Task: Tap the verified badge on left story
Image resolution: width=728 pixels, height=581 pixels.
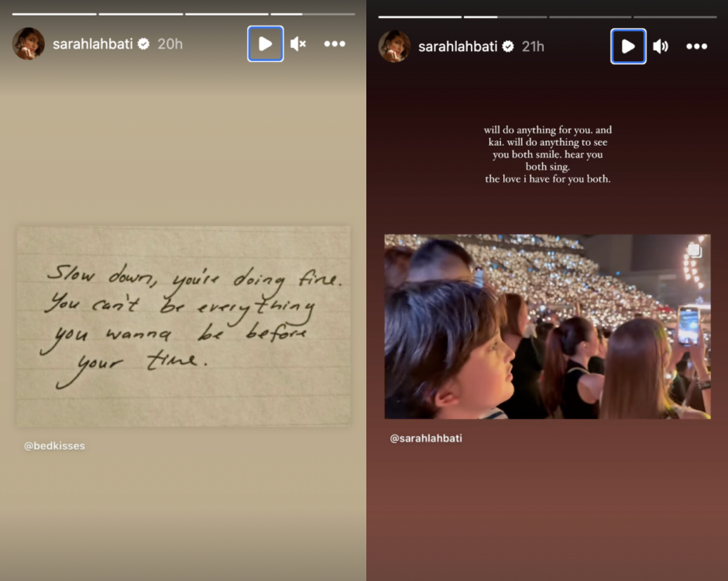Action: [x=143, y=44]
